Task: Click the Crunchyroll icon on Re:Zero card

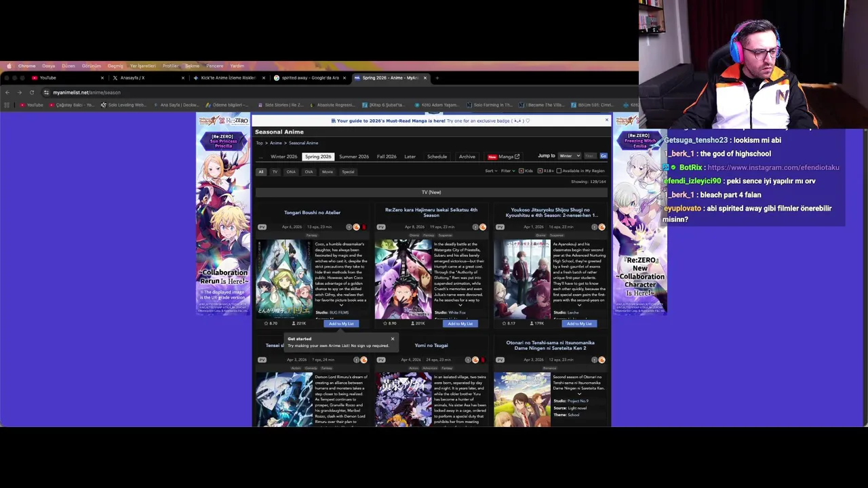Action: 483,227
